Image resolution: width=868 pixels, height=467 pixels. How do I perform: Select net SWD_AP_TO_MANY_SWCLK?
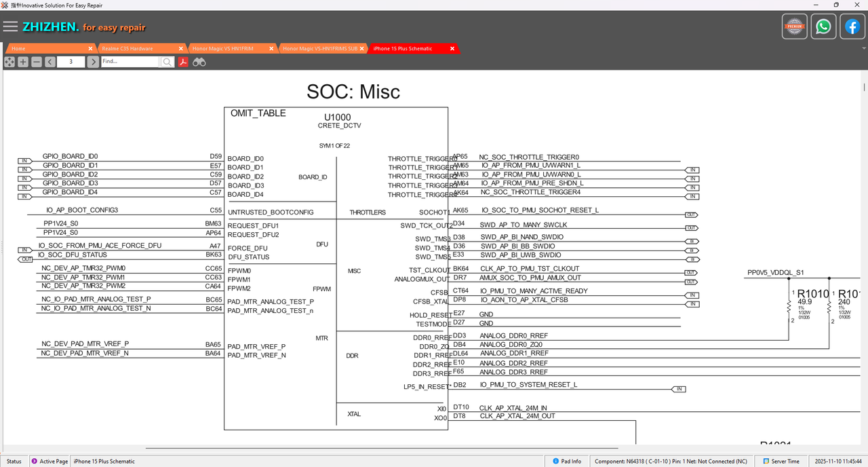(524, 224)
